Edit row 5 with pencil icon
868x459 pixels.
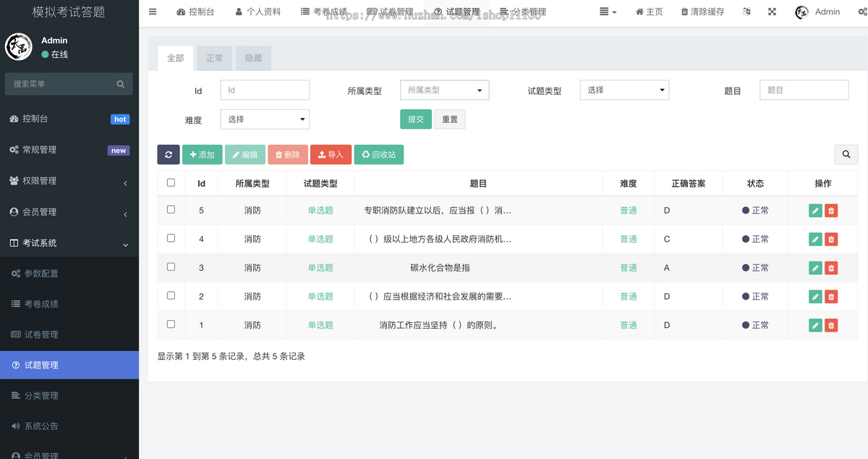tap(815, 211)
